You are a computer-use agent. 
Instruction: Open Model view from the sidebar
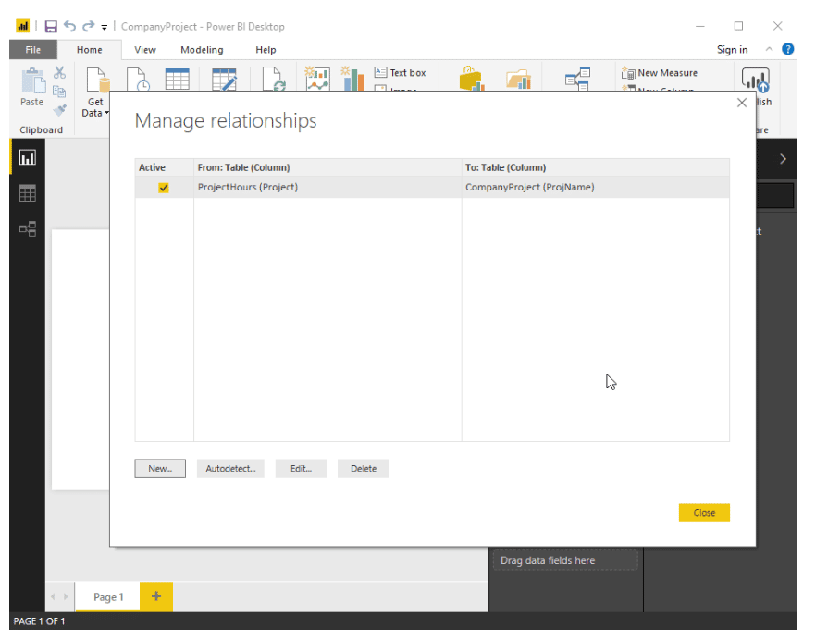click(x=27, y=228)
